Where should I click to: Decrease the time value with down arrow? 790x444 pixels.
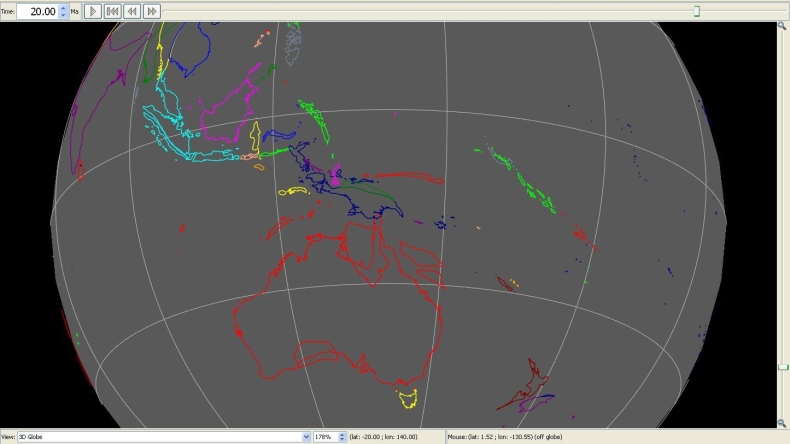tap(63, 15)
